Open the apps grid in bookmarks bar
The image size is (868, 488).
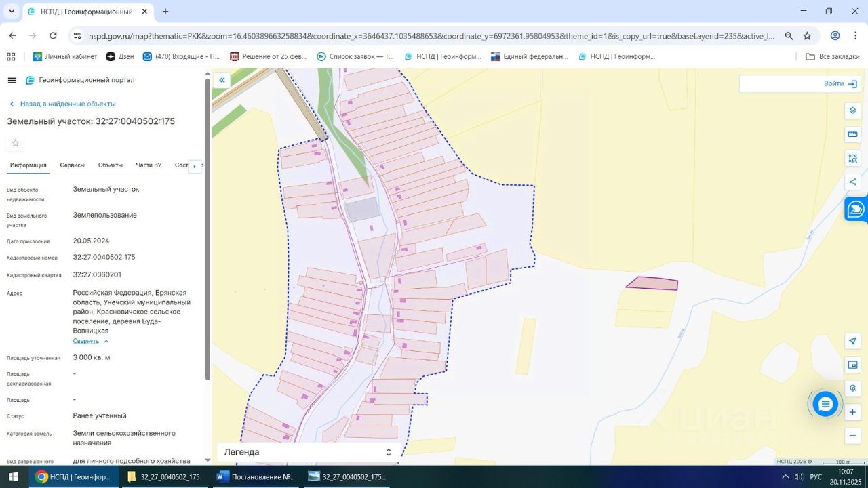(11, 56)
